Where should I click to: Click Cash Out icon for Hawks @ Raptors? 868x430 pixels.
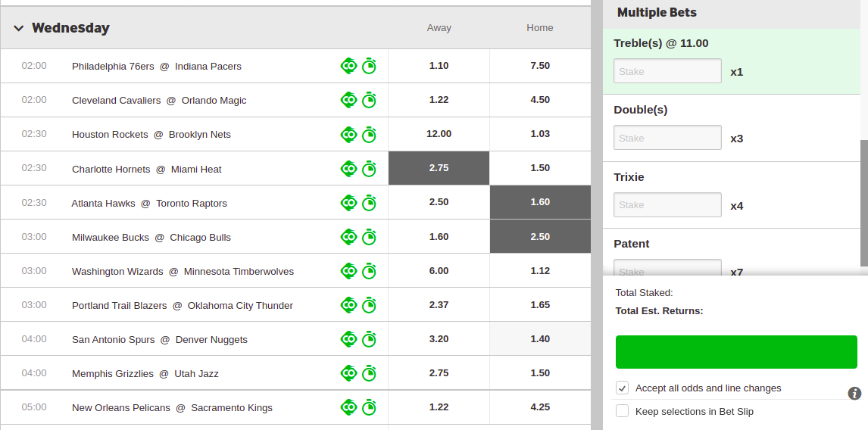tap(348, 203)
